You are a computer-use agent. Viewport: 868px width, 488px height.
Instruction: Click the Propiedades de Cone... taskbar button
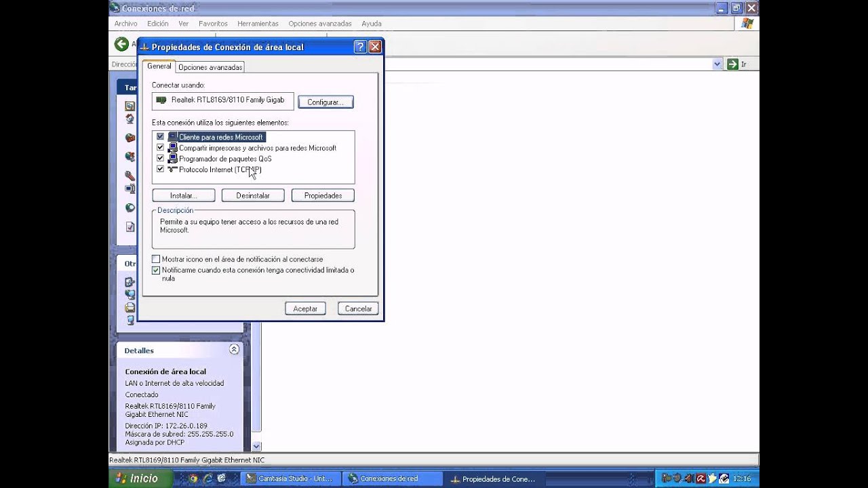coord(495,479)
